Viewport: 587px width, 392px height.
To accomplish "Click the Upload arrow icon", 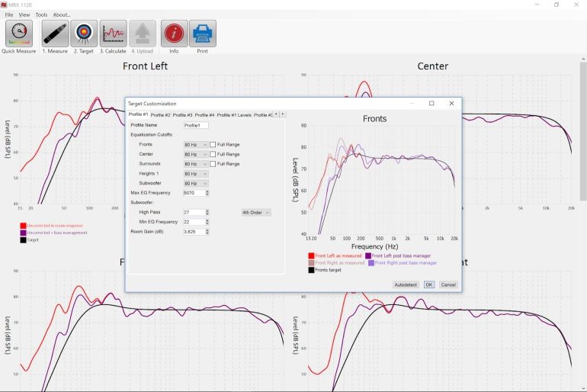I will (143, 34).
